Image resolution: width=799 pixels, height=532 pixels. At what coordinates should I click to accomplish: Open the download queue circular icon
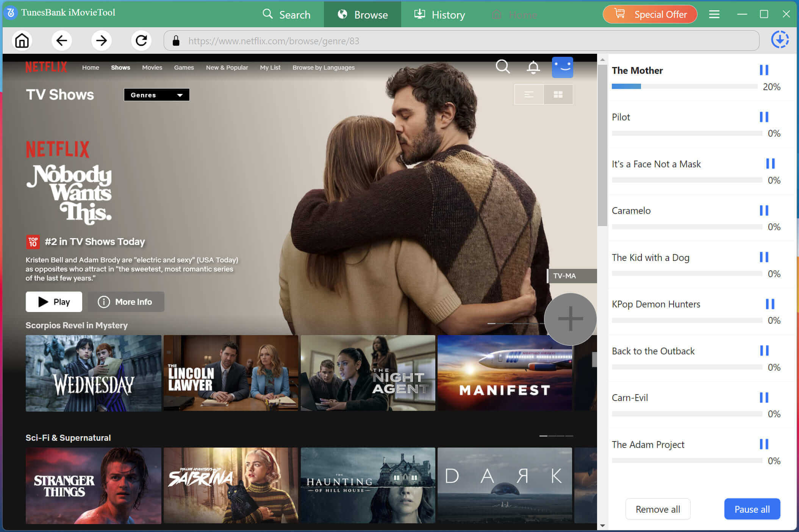click(780, 40)
